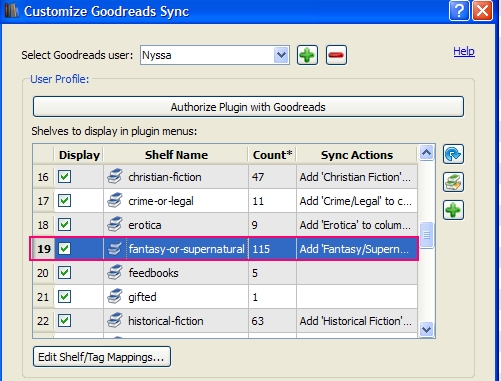Select row header number 22
The width and height of the screenshot is (501, 381).
coord(43,321)
